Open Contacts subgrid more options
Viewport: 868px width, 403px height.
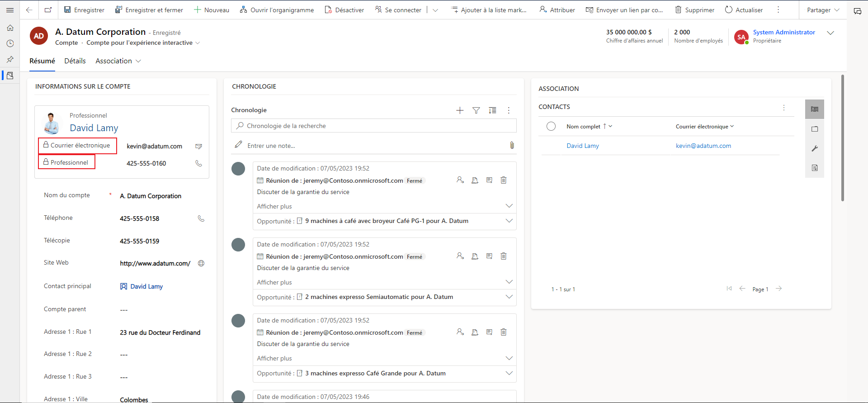[784, 108]
